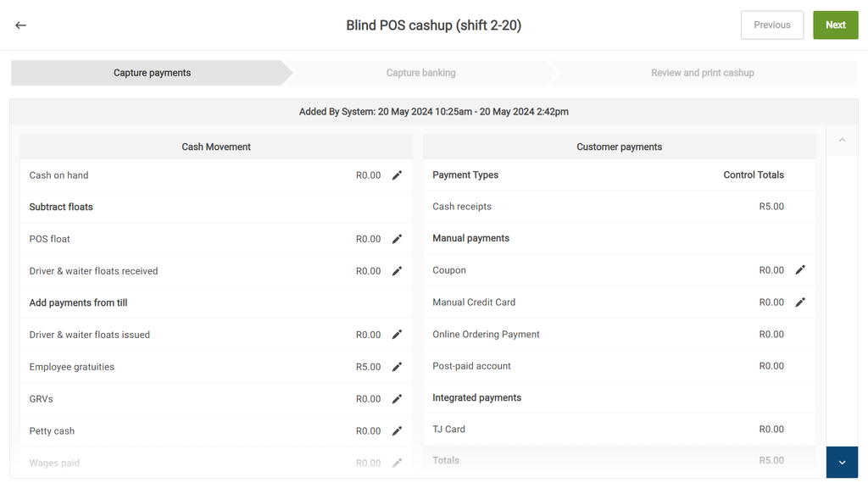
Task: Go to the Capture payments step
Action: click(153, 73)
